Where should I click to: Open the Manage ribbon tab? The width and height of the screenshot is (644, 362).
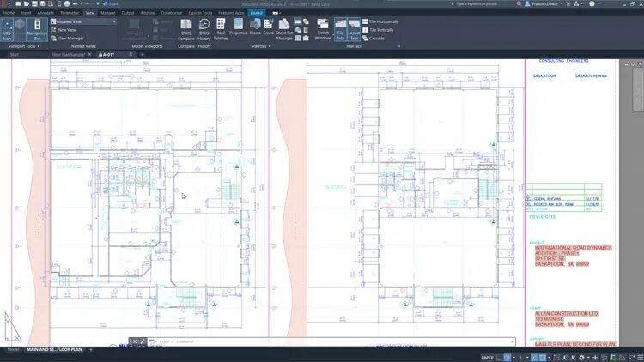(x=108, y=13)
